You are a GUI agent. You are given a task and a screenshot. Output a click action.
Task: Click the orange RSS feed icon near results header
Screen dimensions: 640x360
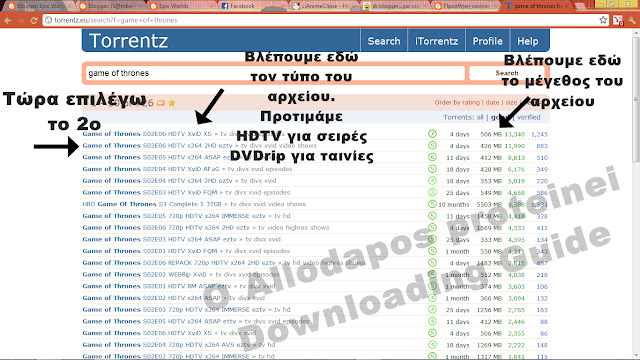161,102
